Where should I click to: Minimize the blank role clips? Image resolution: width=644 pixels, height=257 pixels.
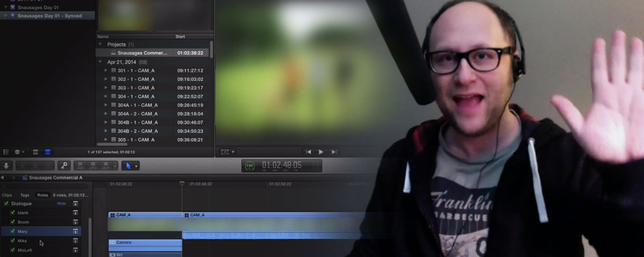click(x=76, y=213)
